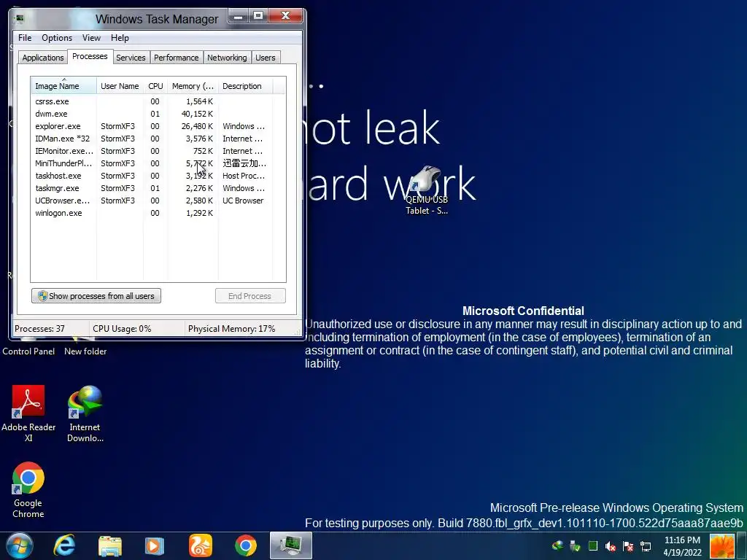Select the winlogon.exe process row

(x=158, y=213)
